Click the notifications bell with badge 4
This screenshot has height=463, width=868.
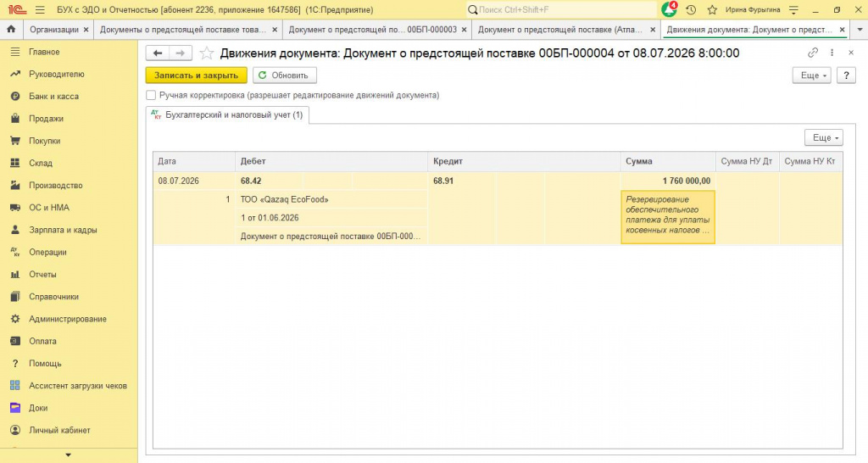pos(670,9)
